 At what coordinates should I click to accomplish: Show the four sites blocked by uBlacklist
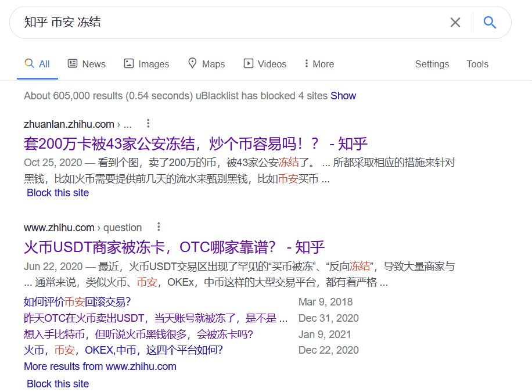coord(343,95)
